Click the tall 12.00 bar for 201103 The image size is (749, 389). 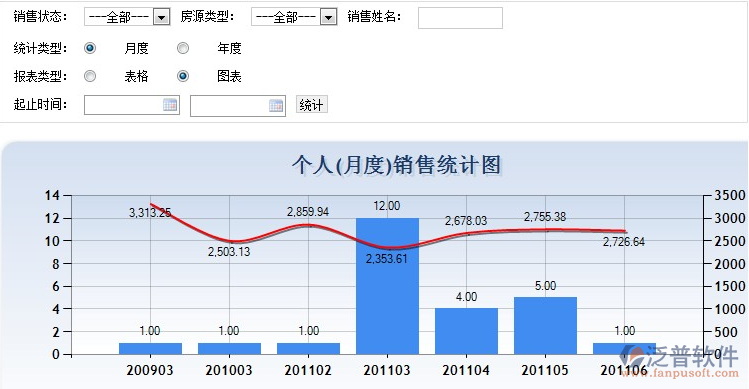tap(387, 286)
